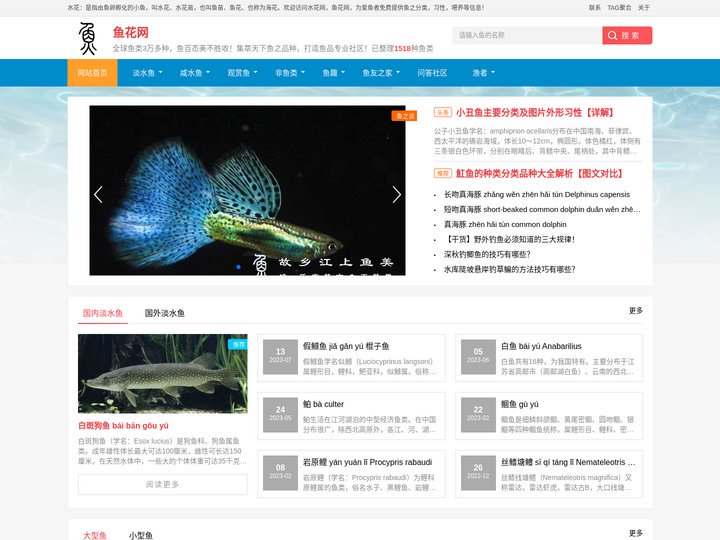720x540 pixels.
Task: Open 白斑狗鱼 bái bān gǒu yú title
Action: pyautogui.click(x=124, y=426)
